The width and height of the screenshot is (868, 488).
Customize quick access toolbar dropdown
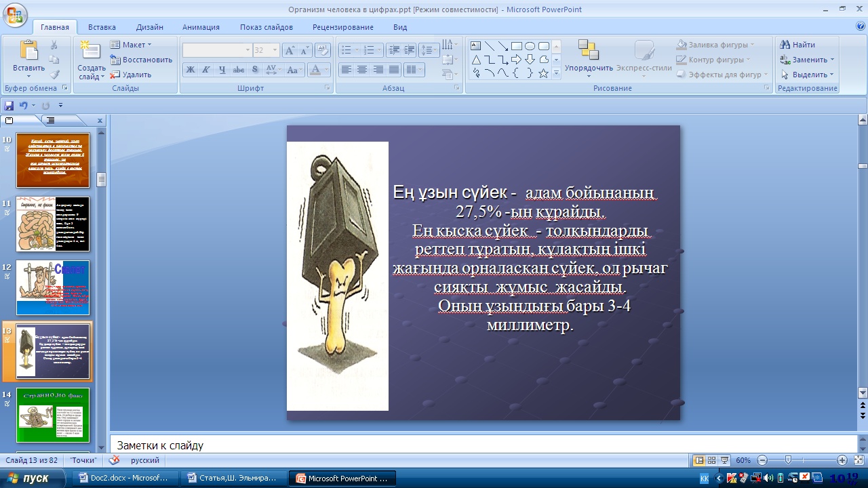point(60,106)
